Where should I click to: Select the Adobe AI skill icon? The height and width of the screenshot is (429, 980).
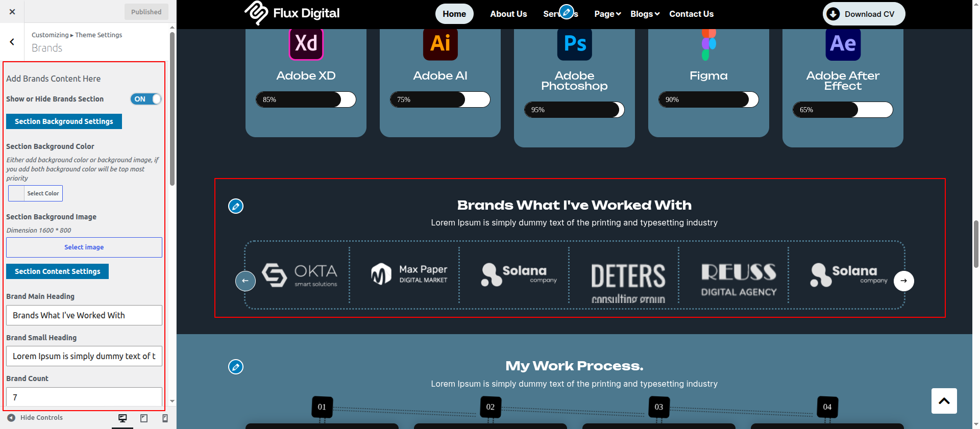click(440, 43)
